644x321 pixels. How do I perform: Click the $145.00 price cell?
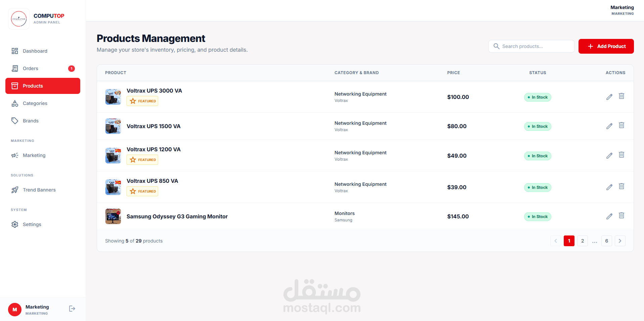pyautogui.click(x=458, y=216)
